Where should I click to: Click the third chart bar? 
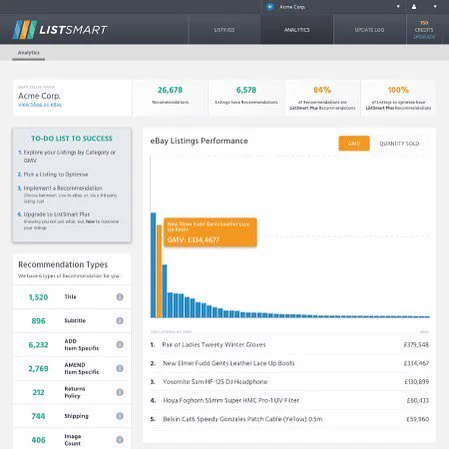pyautogui.click(x=165, y=291)
